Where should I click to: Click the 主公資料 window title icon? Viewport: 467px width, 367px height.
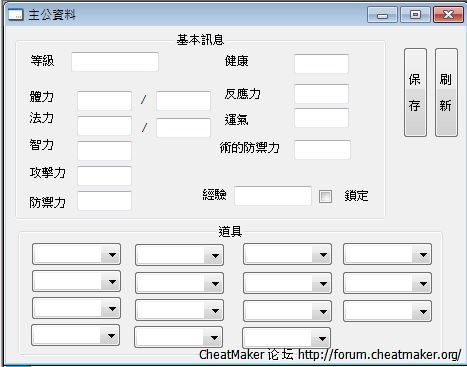pos(16,15)
